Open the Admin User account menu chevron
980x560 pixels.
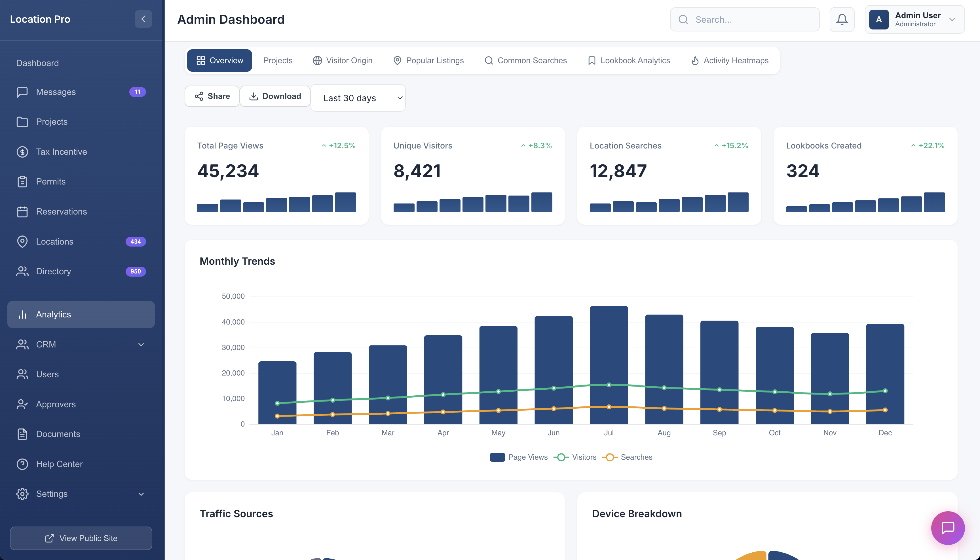click(952, 20)
